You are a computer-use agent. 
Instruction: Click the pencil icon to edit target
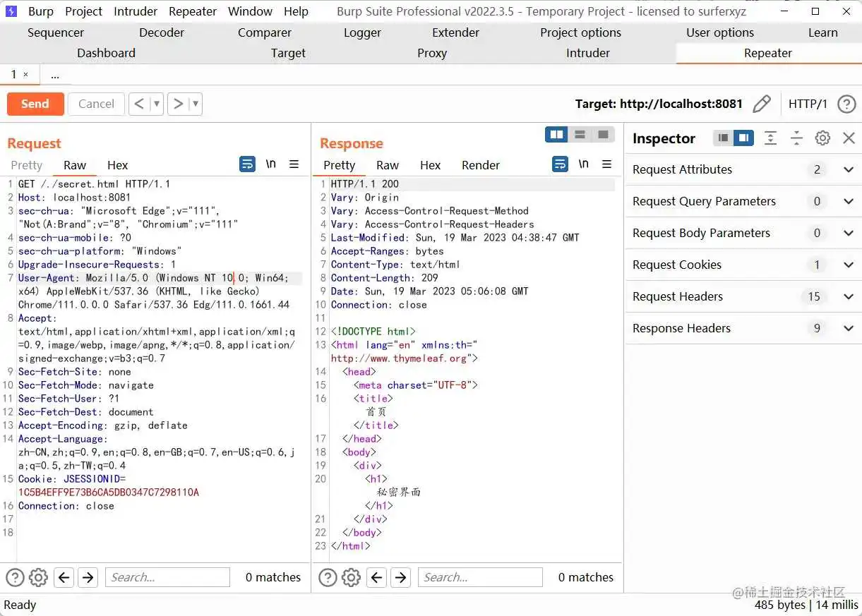point(762,104)
